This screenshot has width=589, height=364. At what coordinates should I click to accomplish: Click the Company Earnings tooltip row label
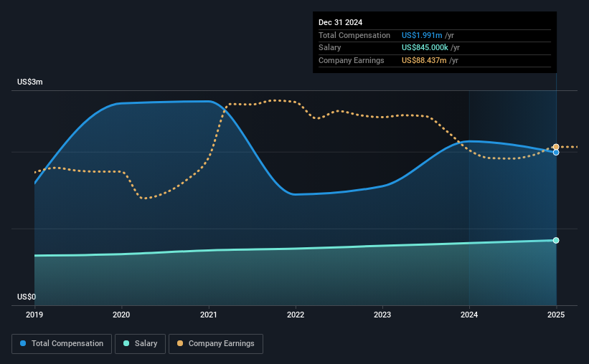352,60
